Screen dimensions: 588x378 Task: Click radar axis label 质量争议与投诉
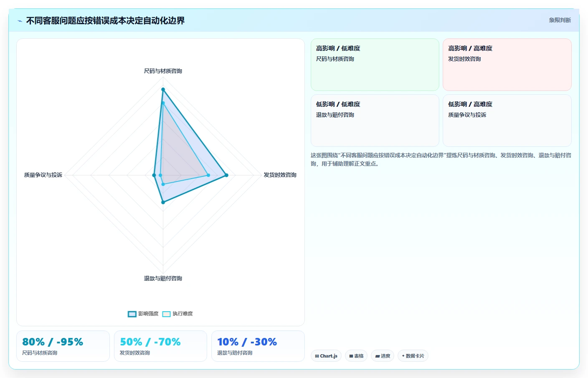pyautogui.click(x=43, y=175)
